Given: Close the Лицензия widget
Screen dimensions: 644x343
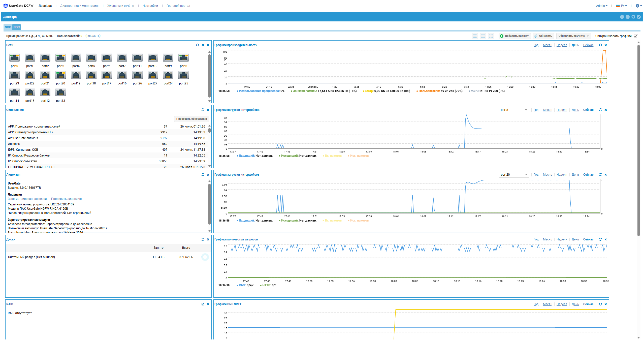Looking at the screenshot, I should (x=208, y=175).
